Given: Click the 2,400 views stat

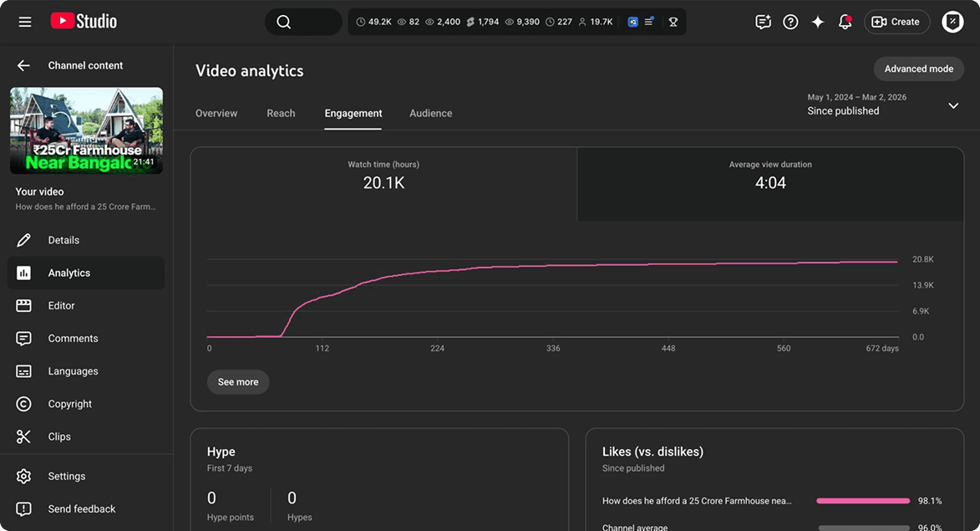Looking at the screenshot, I should [x=443, y=22].
